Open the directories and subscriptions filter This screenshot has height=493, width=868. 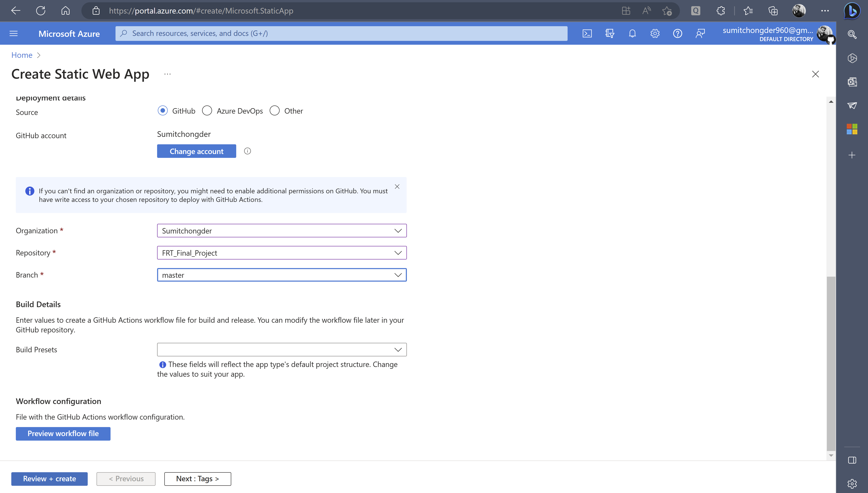[609, 33]
